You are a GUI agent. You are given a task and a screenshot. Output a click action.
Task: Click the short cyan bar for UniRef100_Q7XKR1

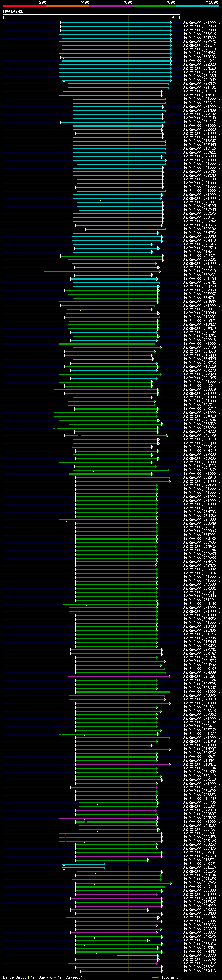(84, 864)
